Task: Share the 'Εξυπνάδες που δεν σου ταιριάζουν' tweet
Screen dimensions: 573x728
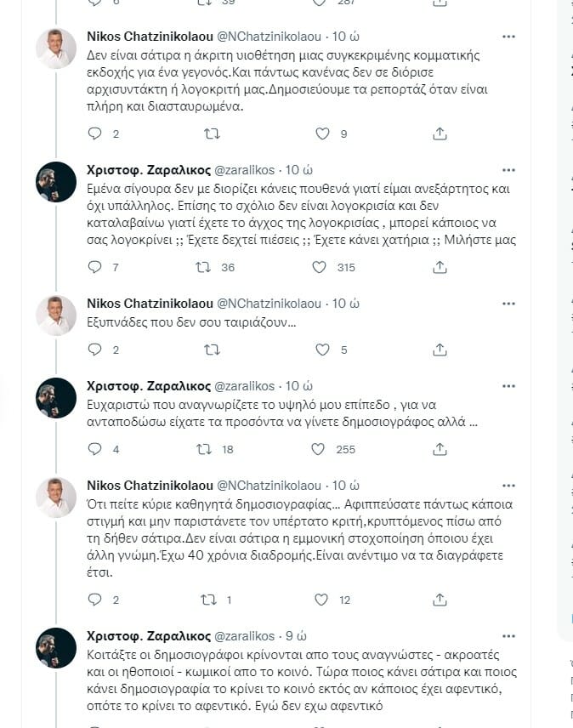Action: 440,350
